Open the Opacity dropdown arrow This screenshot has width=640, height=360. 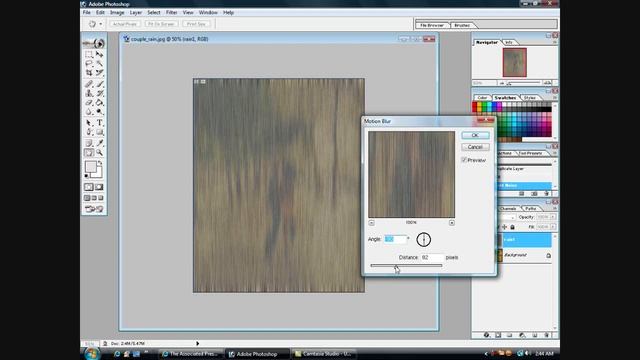553,217
